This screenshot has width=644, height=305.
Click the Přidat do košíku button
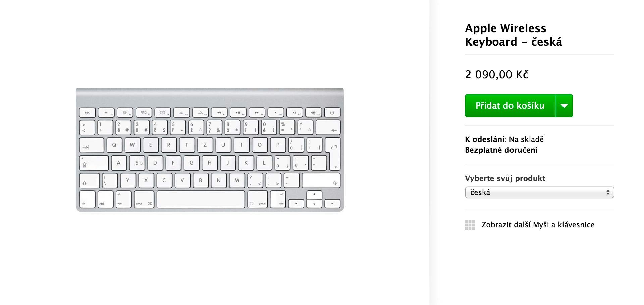[x=510, y=106]
